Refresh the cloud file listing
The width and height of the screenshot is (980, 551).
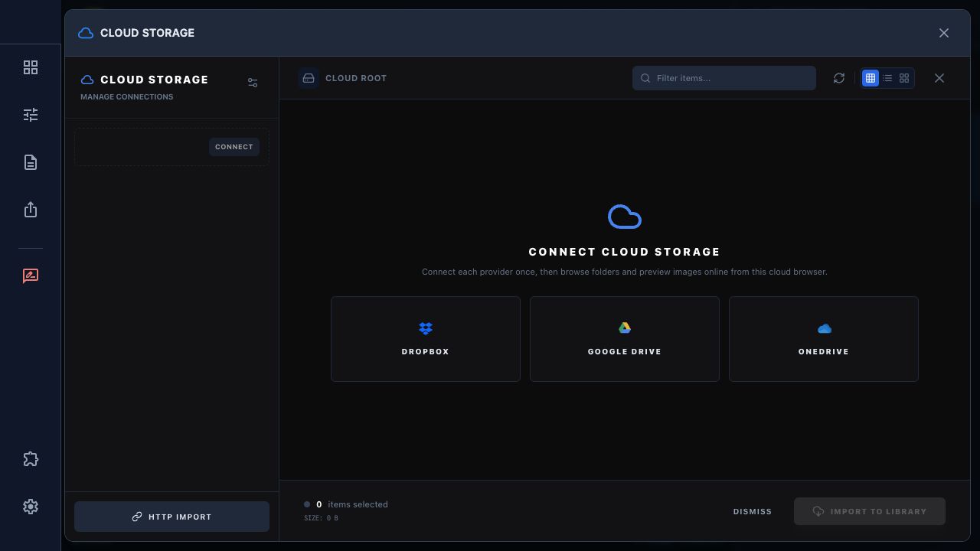click(x=839, y=78)
